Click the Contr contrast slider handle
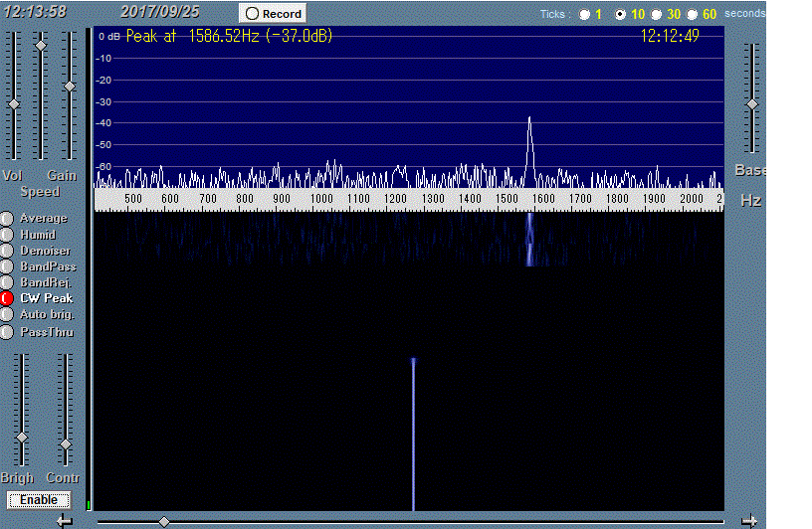This screenshot has height=529, width=812. click(x=66, y=444)
